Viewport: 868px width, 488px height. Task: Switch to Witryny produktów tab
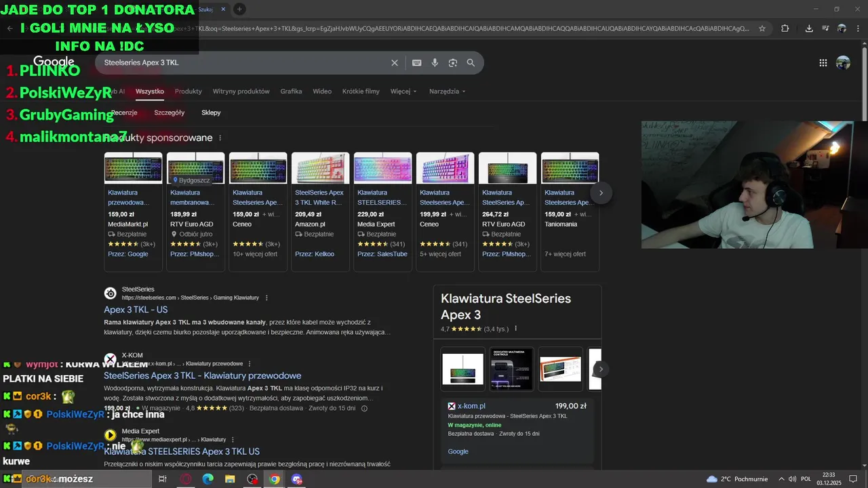click(241, 91)
